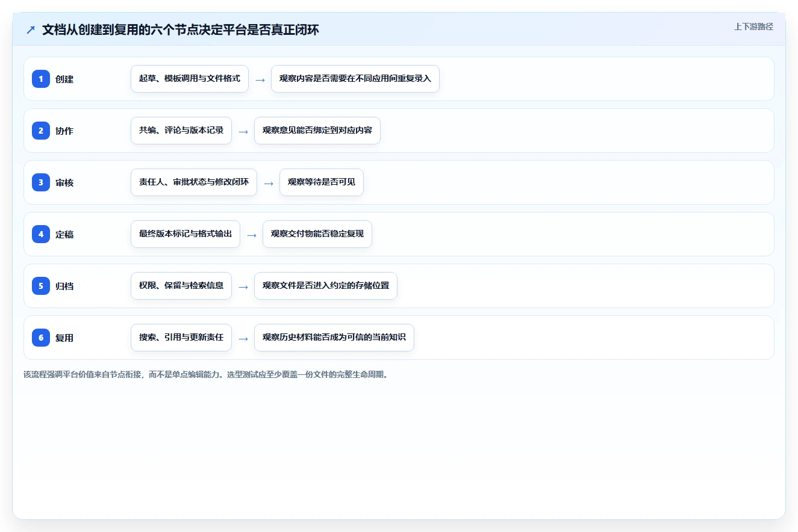
Task: Select the 最终版本标记与格式输出 chip
Action: coord(185,234)
